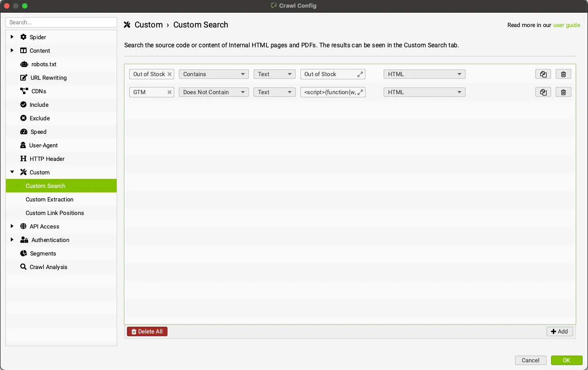Open the HTML dropdown on the GTM row
588x370 pixels.
click(x=424, y=92)
